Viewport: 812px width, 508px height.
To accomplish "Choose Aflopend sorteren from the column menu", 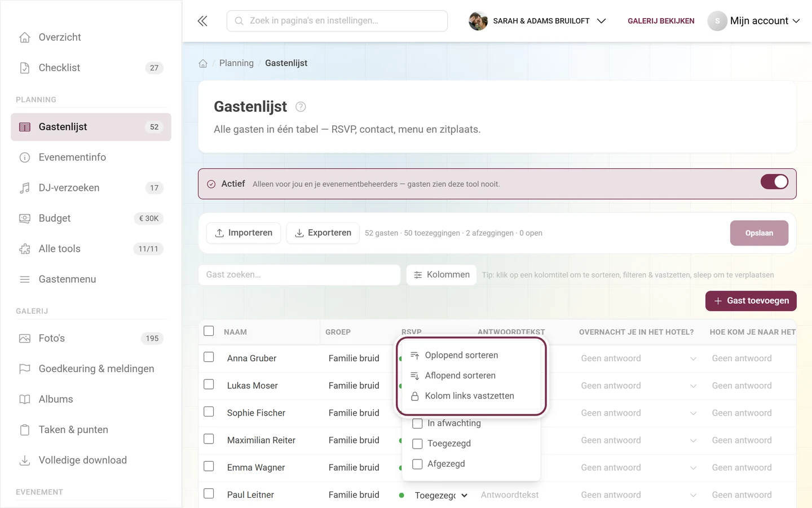I will 470,375.
